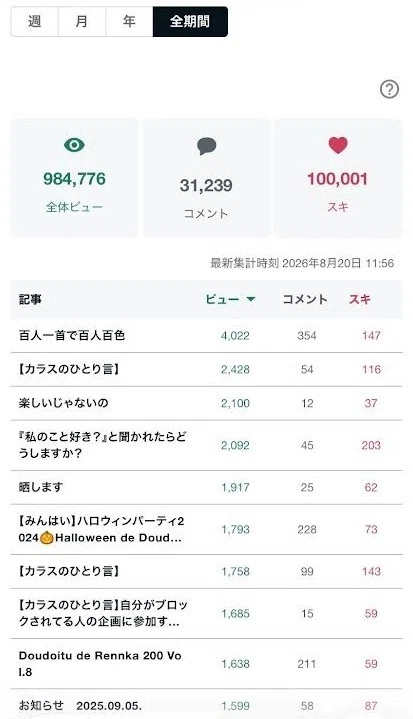Select the 年 period tab
This screenshot has height=719, width=413.
[129, 22]
